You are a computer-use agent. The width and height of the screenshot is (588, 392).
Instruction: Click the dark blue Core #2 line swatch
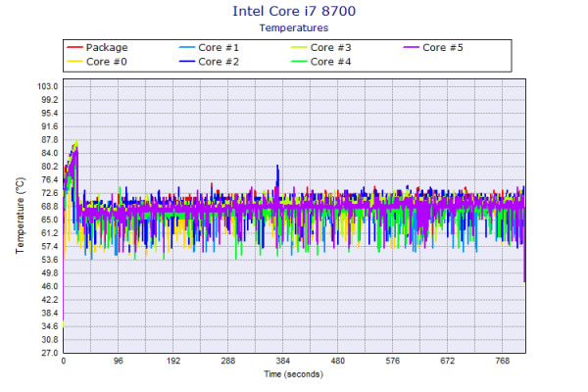[187, 62]
